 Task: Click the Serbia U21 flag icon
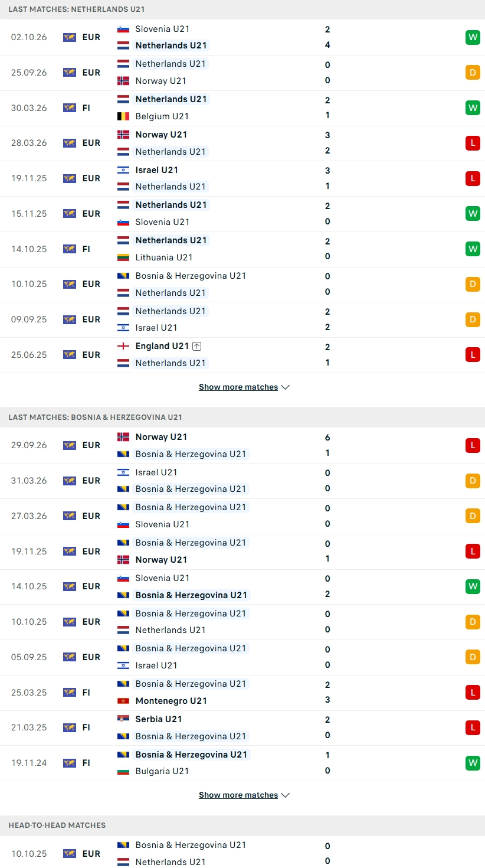point(123,719)
